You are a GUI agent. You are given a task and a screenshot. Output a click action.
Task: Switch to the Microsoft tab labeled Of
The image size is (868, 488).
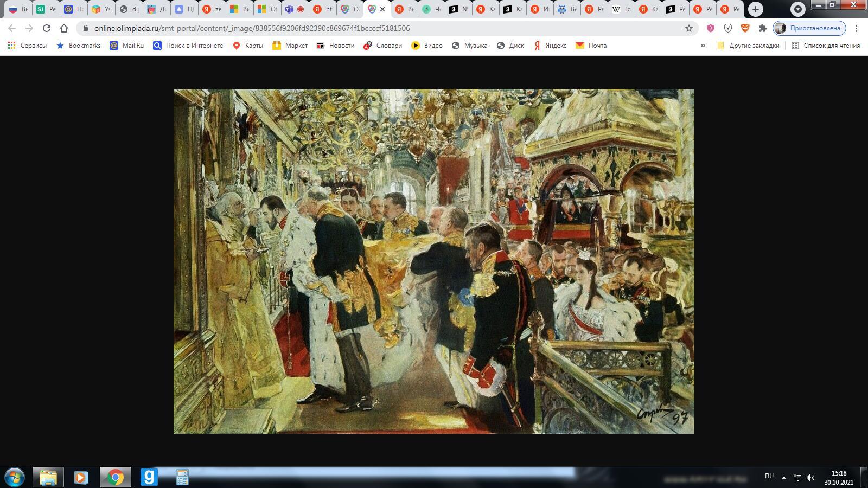267,9
